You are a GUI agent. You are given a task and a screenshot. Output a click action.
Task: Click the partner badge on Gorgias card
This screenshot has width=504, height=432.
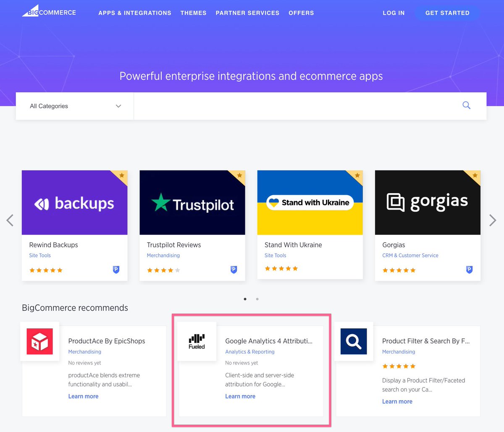tap(470, 270)
